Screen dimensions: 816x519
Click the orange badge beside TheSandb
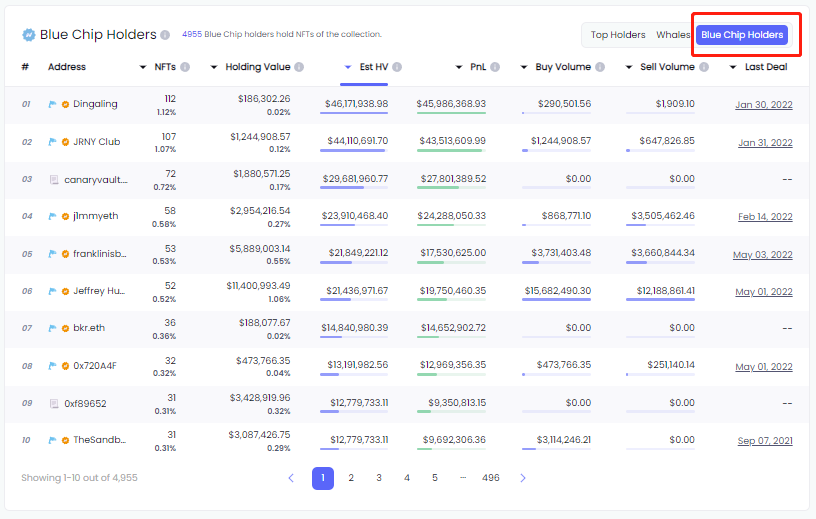point(65,440)
